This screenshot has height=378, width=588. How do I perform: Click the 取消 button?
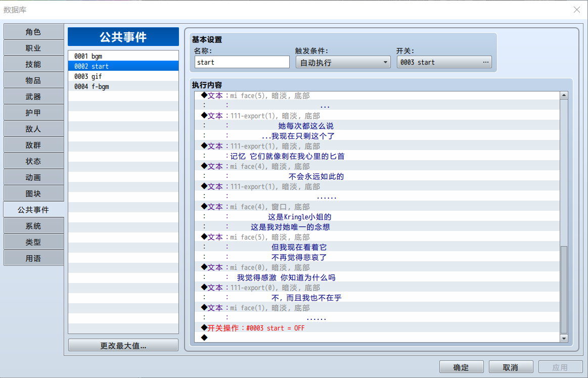click(511, 367)
